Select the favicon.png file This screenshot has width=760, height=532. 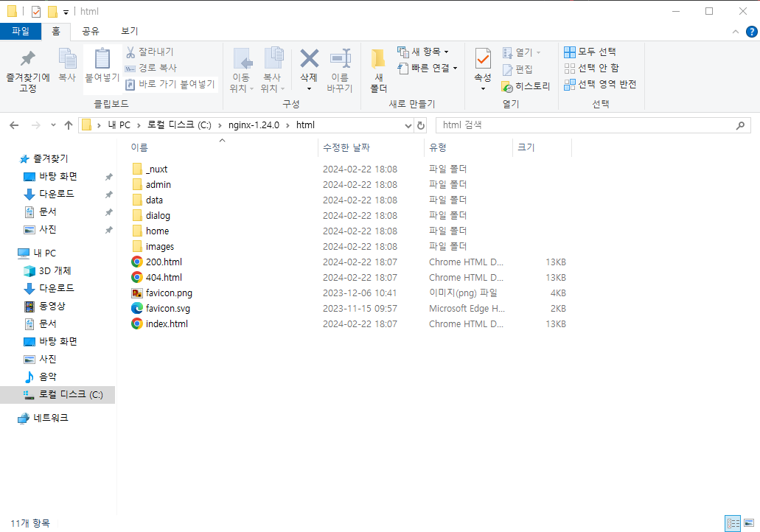169,293
